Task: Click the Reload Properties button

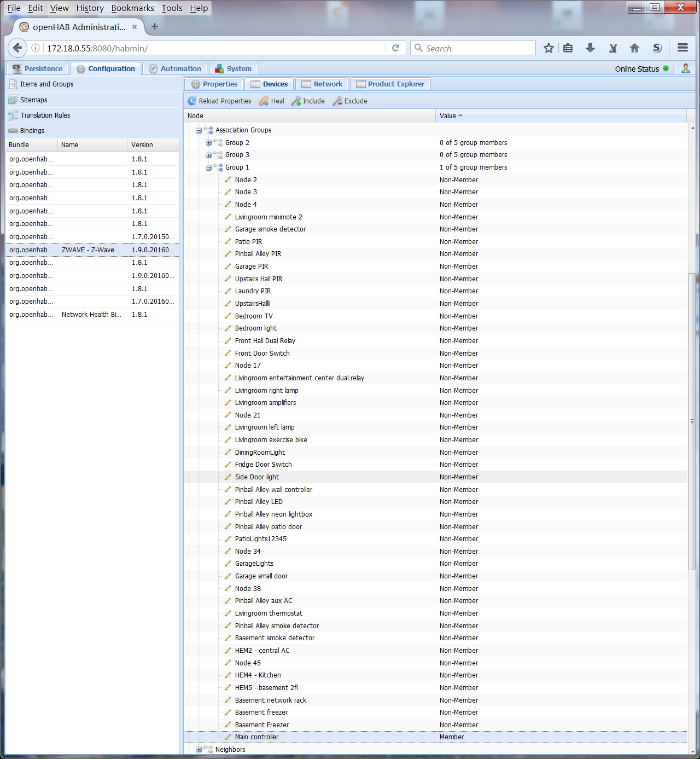Action: [x=219, y=101]
